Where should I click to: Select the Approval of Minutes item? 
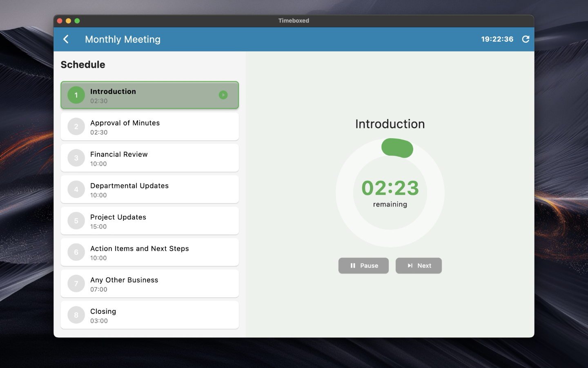pyautogui.click(x=149, y=127)
